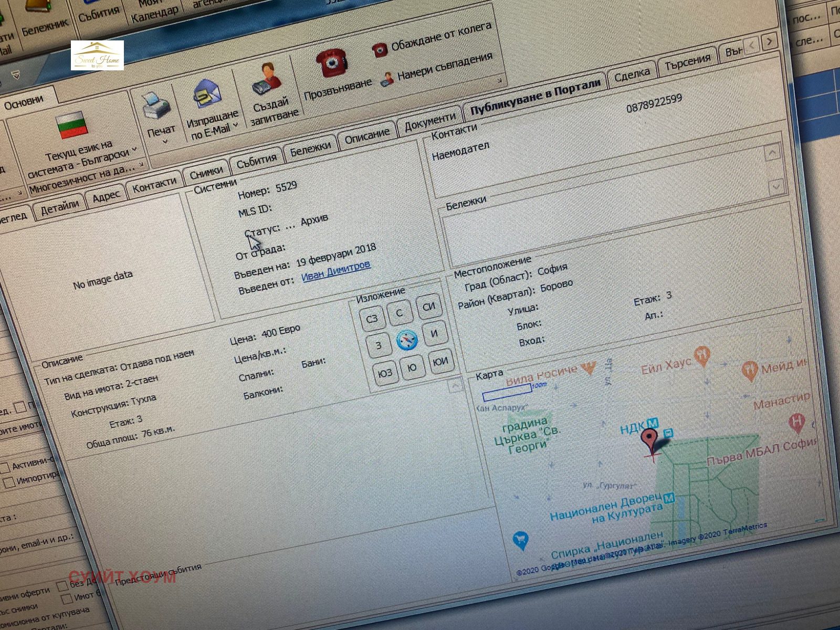Open the Печат dropdown arrow
Screen dimensions: 840x630
tap(165, 142)
